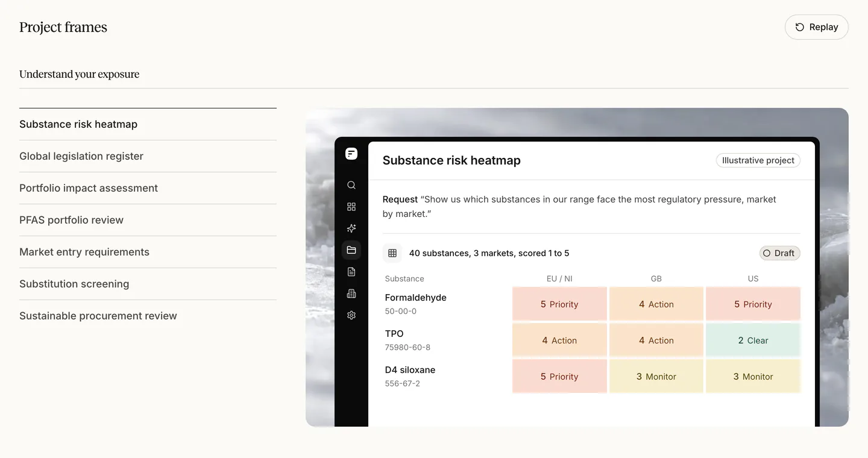The height and width of the screenshot is (458, 868).
Task: Click the substance name 'D4 siloxane'
Action: pyautogui.click(x=410, y=369)
